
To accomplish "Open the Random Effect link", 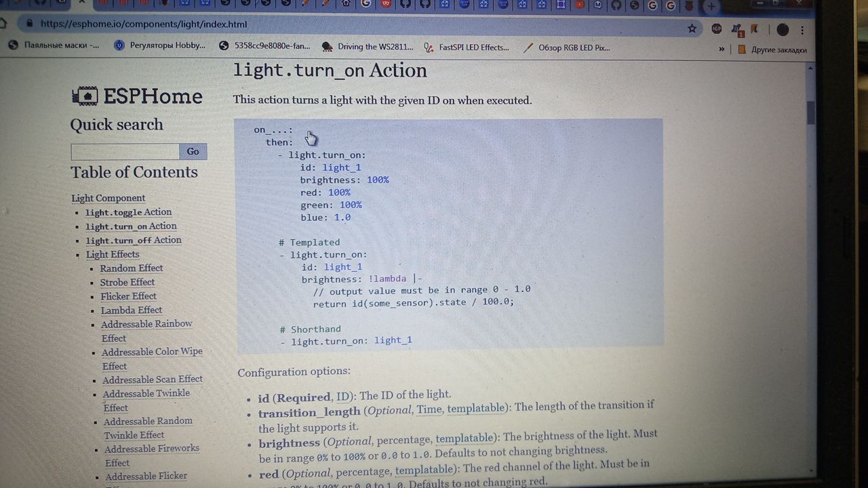I will [132, 268].
